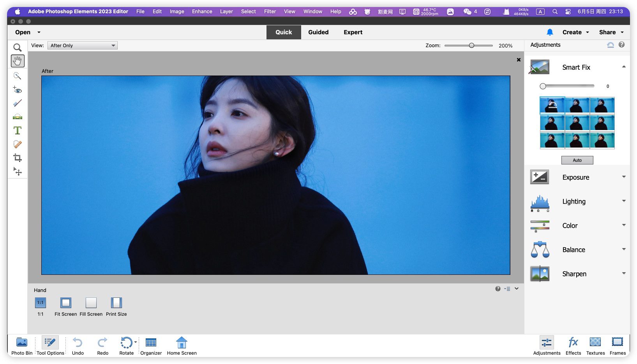The image size is (637, 364).
Task: Click the Auto Smart Fix button
Action: (577, 160)
